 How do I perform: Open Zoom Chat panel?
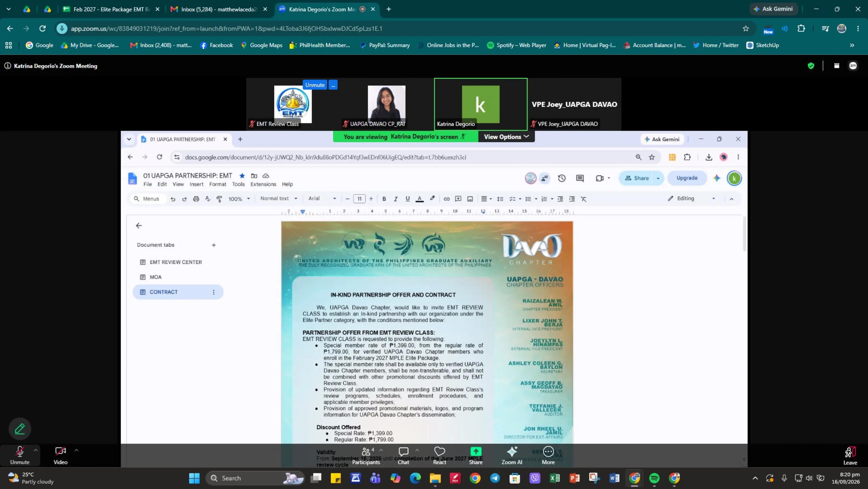[403, 456]
